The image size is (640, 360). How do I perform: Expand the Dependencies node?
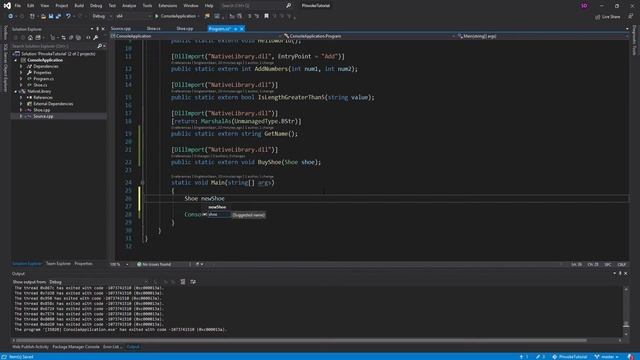click(x=21, y=67)
